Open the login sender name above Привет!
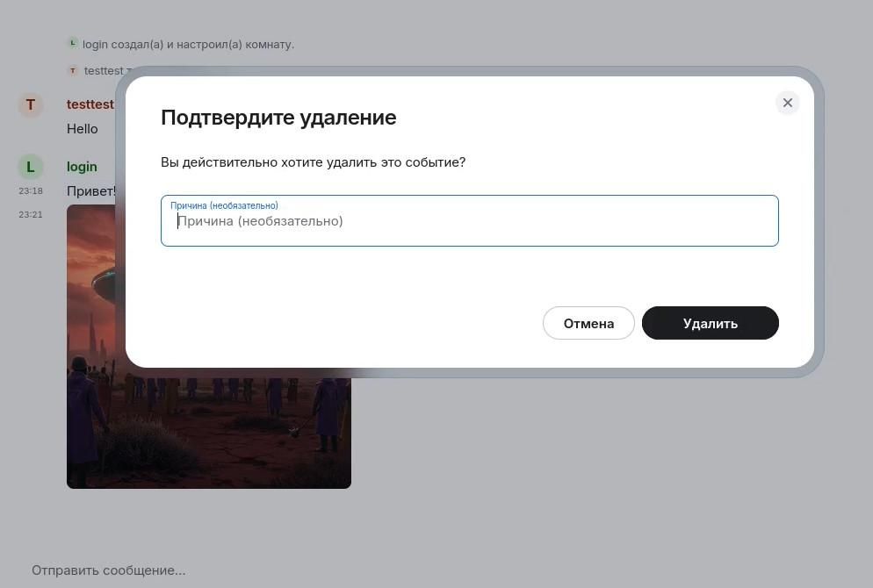This screenshot has height=588, width=873. [x=82, y=167]
